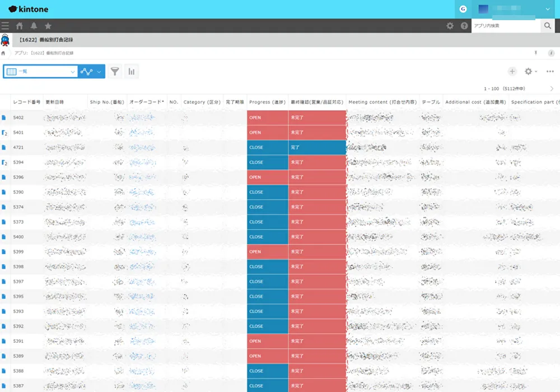Open the hamburger main menu
560x392 pixels.
(x=5, y=26)
